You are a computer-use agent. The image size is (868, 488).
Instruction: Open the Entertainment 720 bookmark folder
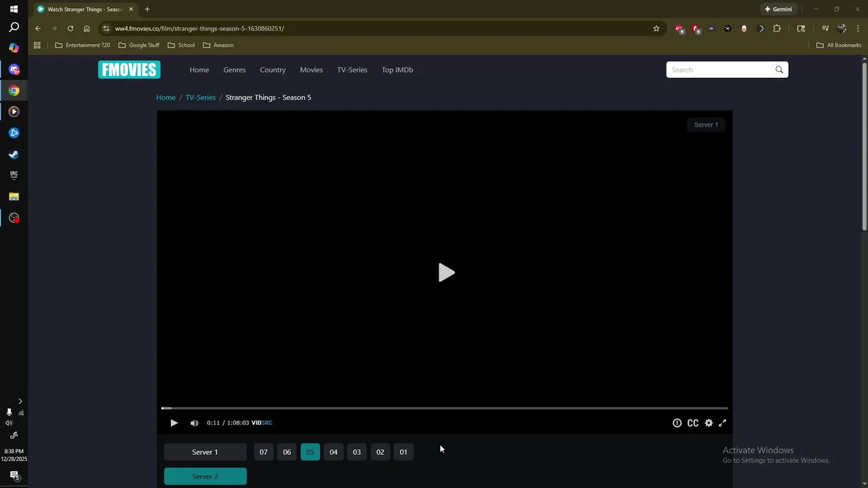coord(82,45)
